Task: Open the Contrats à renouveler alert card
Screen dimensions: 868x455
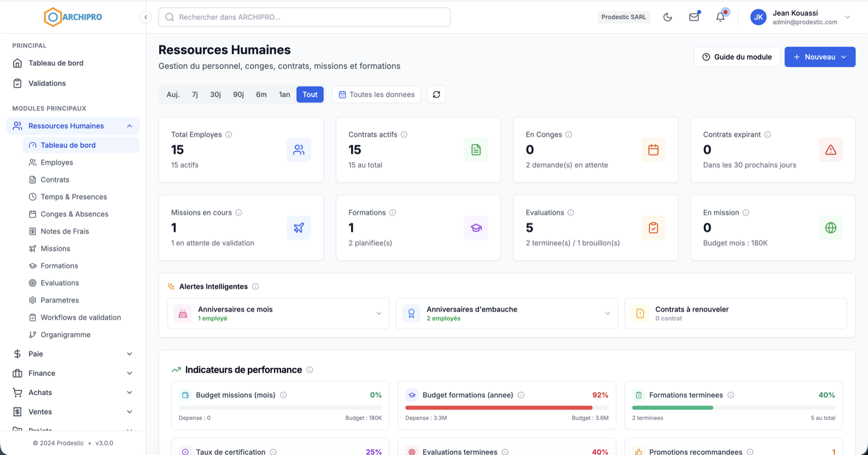Action: pos(736,313)
